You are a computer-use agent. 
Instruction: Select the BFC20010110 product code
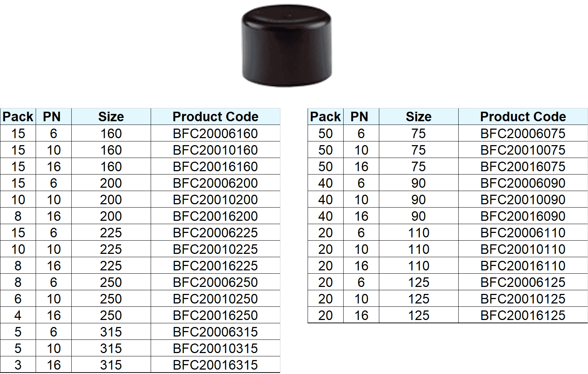(x=523, y=249)
